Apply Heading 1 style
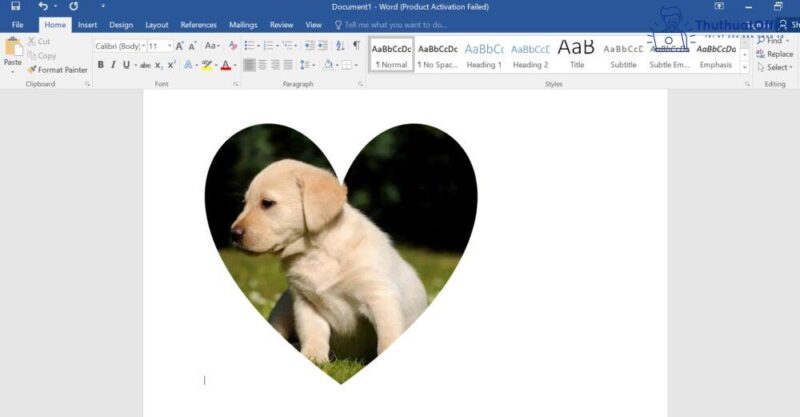Viewport: 800px width, 417px height. tap(484, 55)
